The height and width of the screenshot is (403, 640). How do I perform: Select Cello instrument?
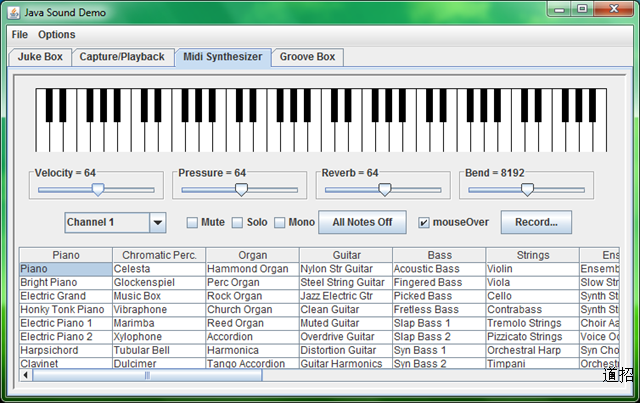(533, 296)
